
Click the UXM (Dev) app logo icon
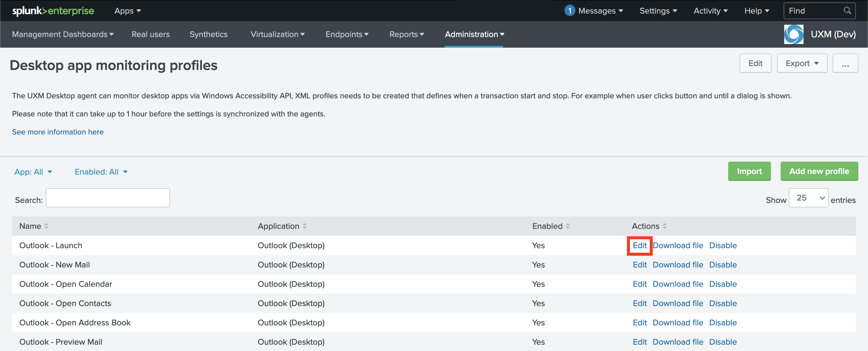[793, 34]
